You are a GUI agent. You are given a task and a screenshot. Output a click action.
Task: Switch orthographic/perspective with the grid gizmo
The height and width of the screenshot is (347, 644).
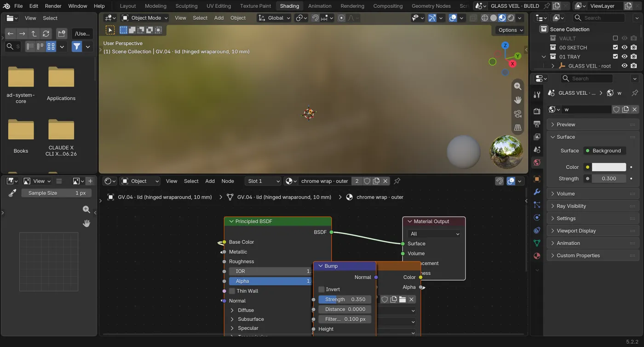tap(517, 127)
